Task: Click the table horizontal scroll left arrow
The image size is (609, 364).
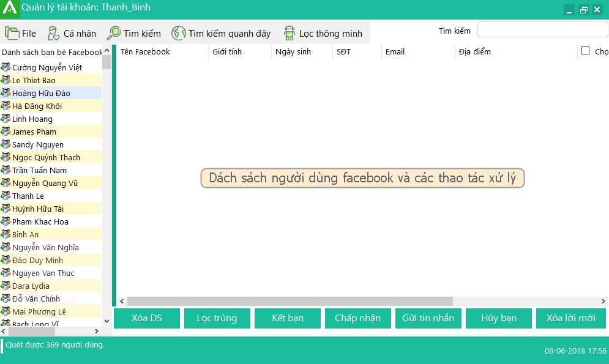Action: [x=122, y=301]
